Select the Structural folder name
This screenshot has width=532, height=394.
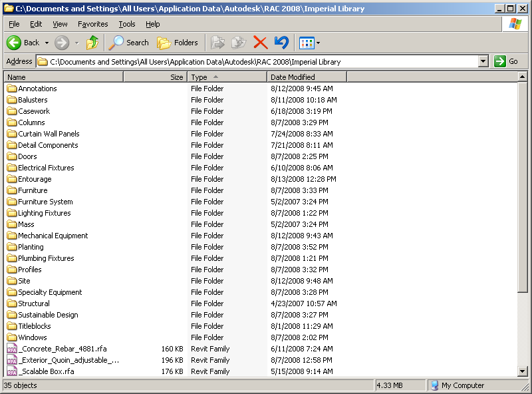34,303
